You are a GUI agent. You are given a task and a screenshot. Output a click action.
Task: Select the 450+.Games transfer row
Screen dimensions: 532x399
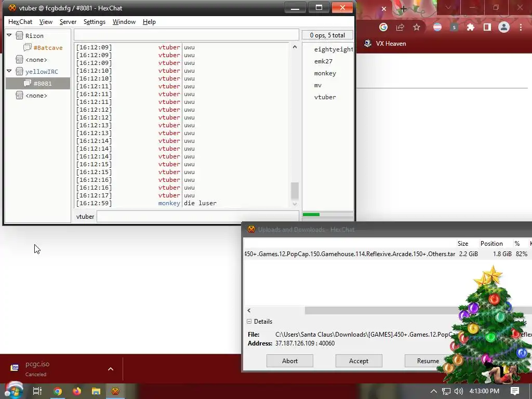click(388, 254)
